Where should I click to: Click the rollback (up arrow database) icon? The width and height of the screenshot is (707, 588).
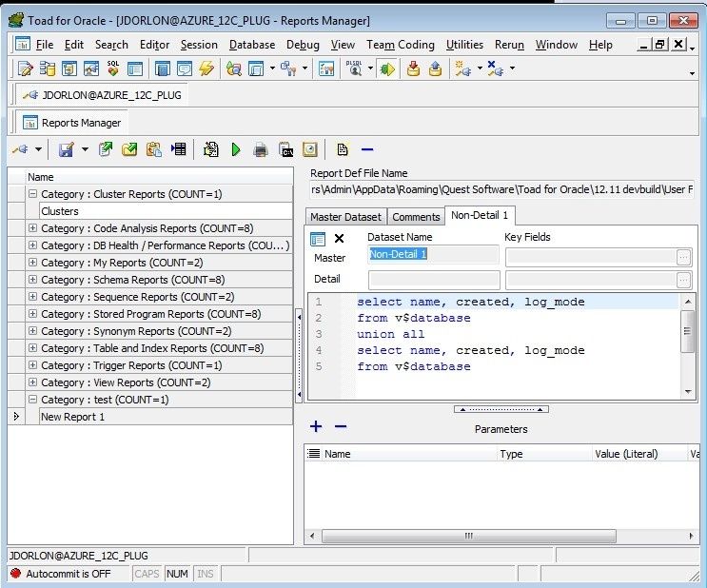pyautogui.click(x=435, y=69)
